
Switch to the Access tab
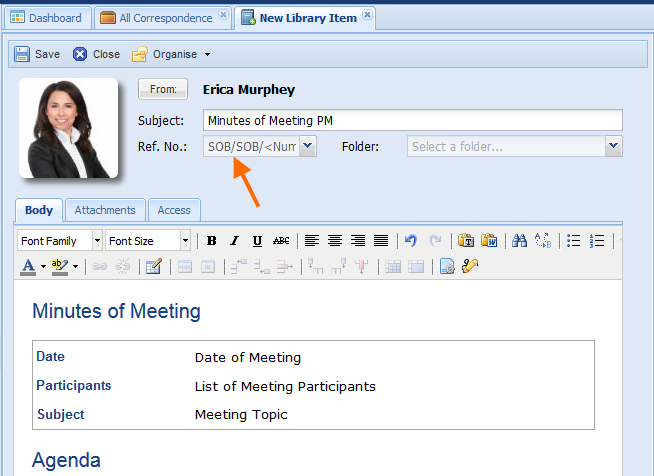174,210
